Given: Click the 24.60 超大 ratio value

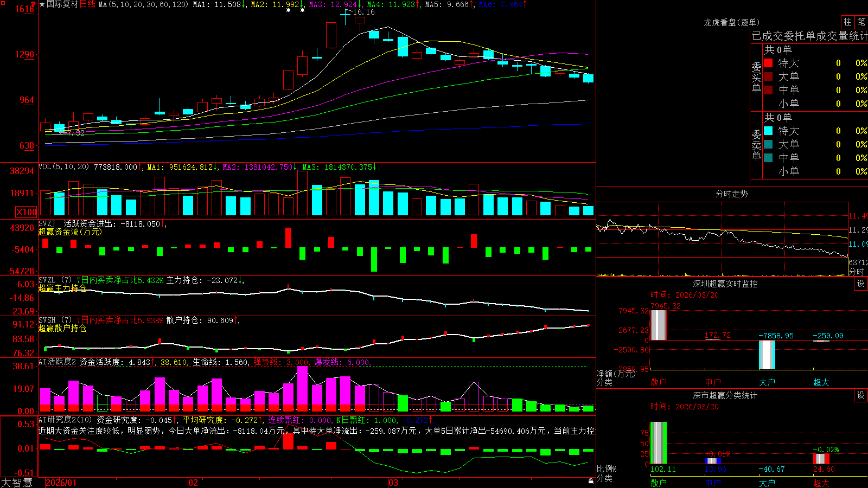Looking at the screenshot, I should [824, 469].
